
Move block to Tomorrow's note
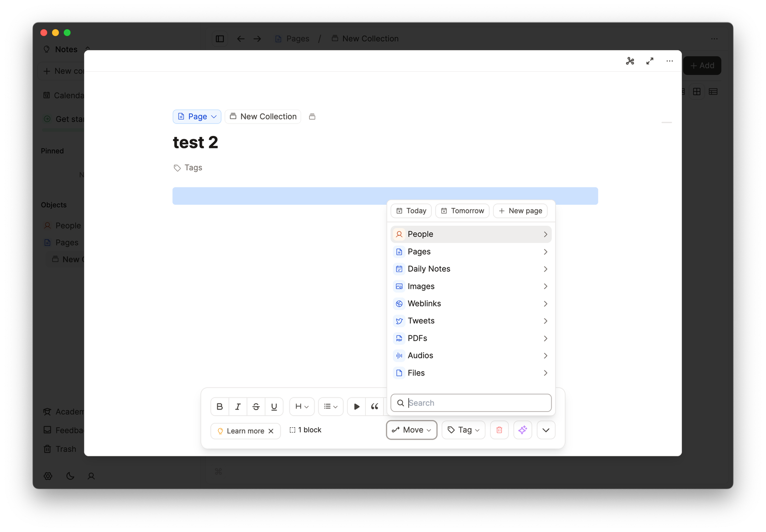pos(462,211)
